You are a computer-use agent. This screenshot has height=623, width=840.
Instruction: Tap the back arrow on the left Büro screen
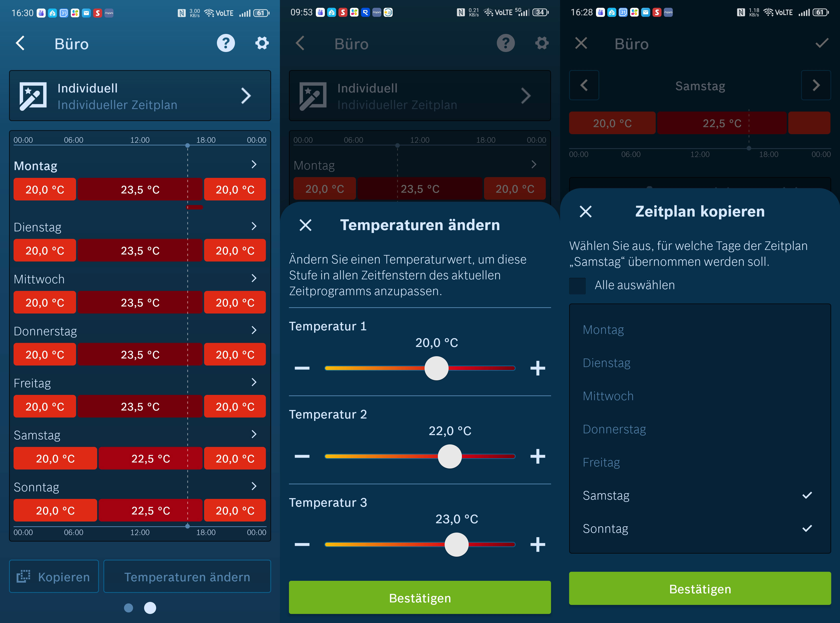pyautogui.click(x=20, y=43)
